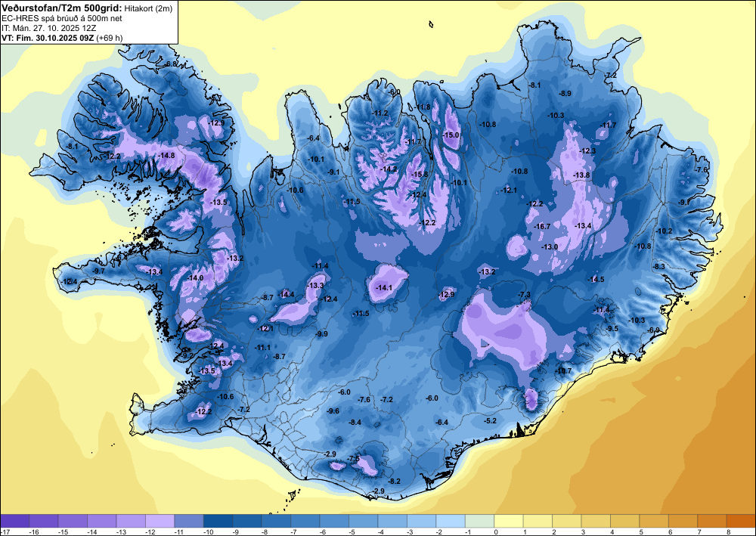
Task: Click the -12.3 temperature value
Action: click(x=587, y=151)
